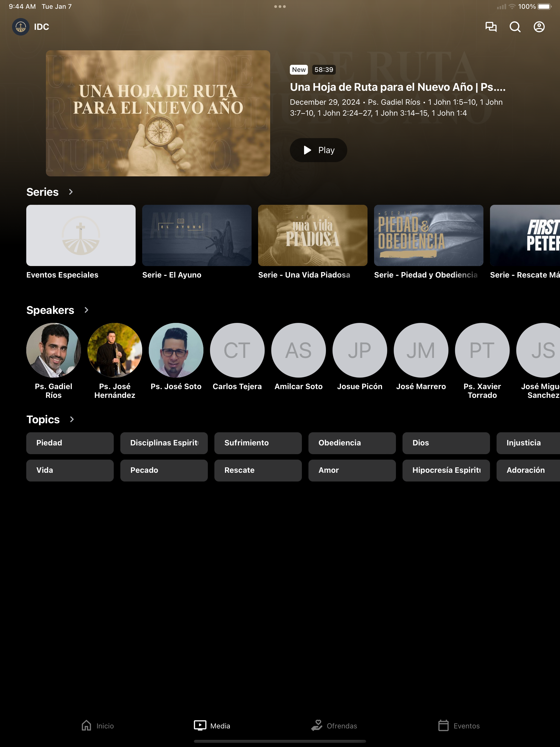Open the Una Vida Piadosa series card

tap(313, 235)
